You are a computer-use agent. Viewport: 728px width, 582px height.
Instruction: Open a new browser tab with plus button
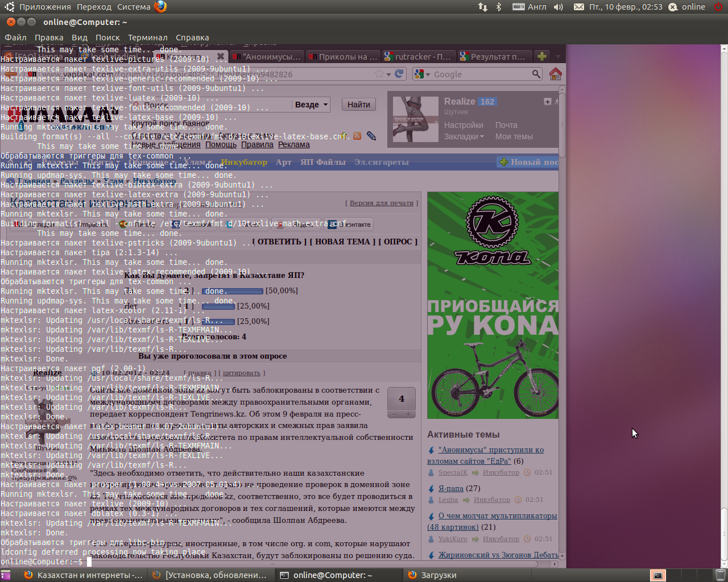[542, 56]
